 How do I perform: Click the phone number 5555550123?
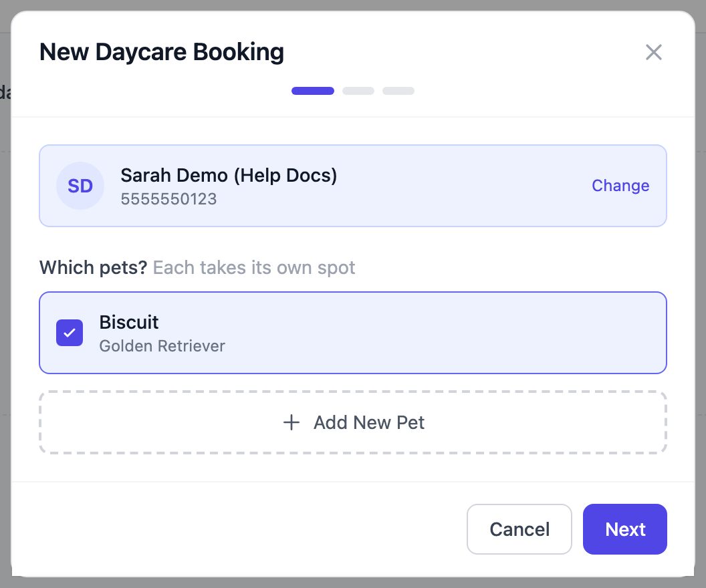coord(169,199)
